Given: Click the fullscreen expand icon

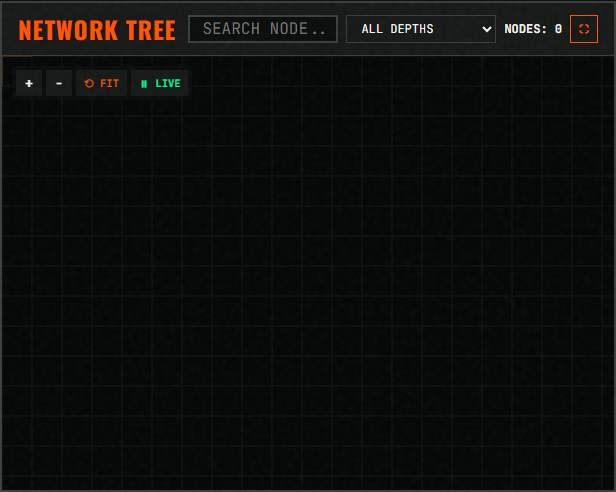Looking at the screenshot, I should point(584,29).
